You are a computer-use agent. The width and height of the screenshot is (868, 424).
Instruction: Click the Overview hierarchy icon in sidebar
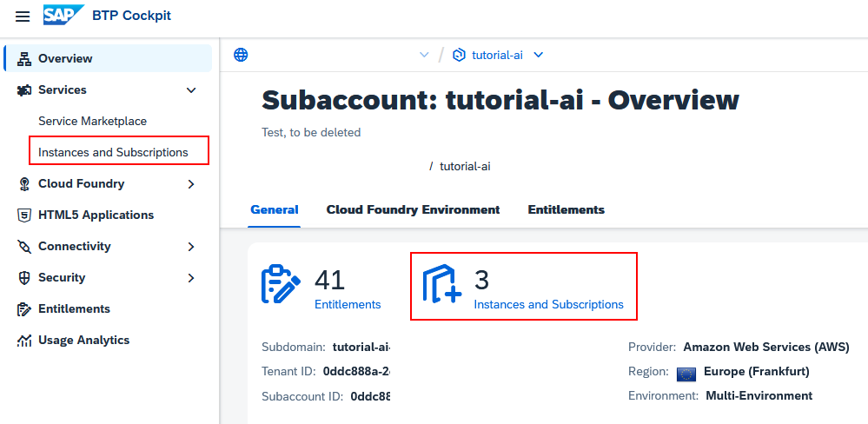point(24,59)
